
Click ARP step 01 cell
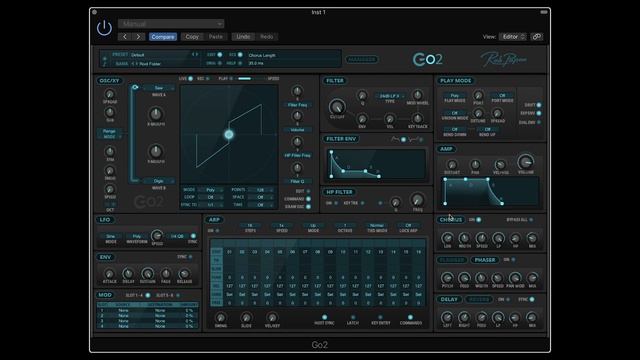(x=229, y=252)
